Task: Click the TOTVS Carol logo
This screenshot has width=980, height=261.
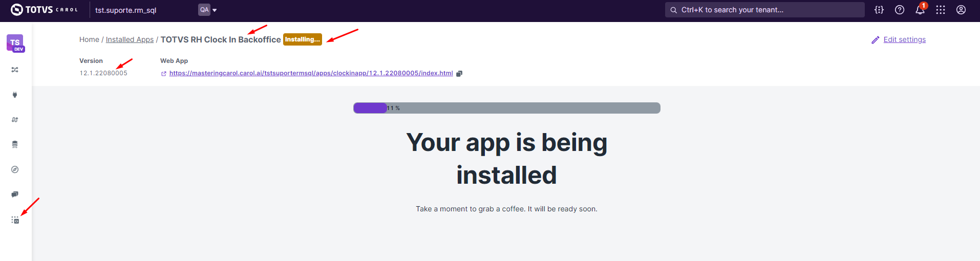Action: (x=44, y=10)
